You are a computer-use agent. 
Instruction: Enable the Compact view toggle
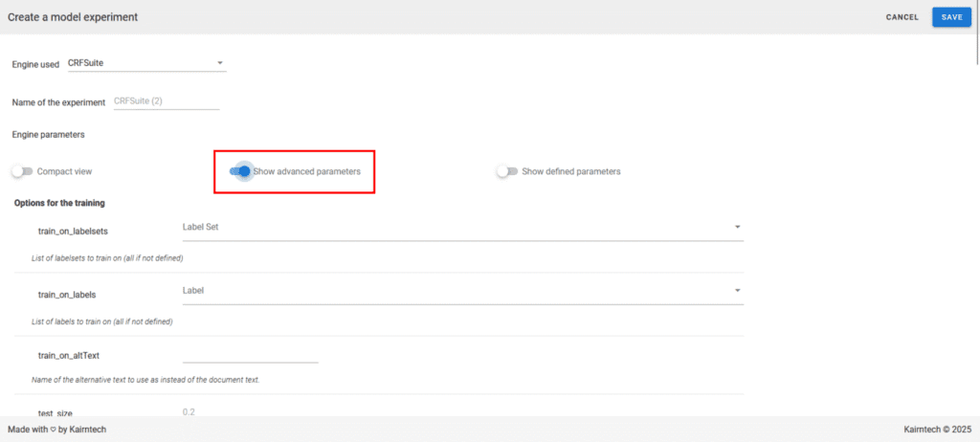click(x=22, y=171)
